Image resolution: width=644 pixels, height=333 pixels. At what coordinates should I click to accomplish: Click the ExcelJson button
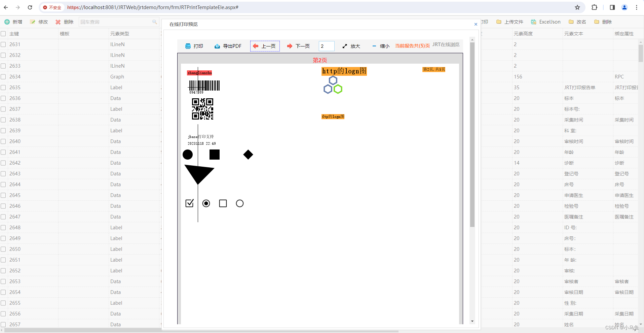pyautogui.click(x=546, y=22)
